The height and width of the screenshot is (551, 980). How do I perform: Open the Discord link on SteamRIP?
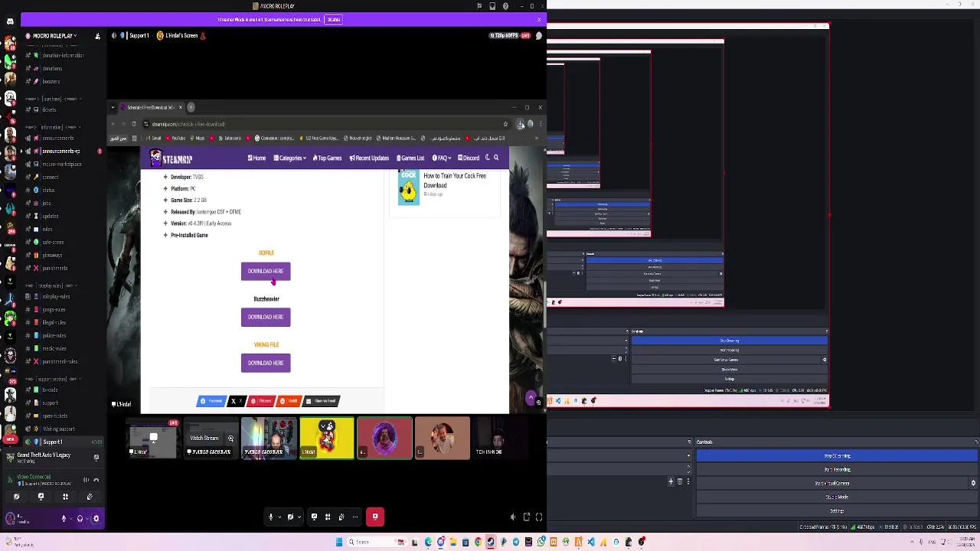[469, 158]
